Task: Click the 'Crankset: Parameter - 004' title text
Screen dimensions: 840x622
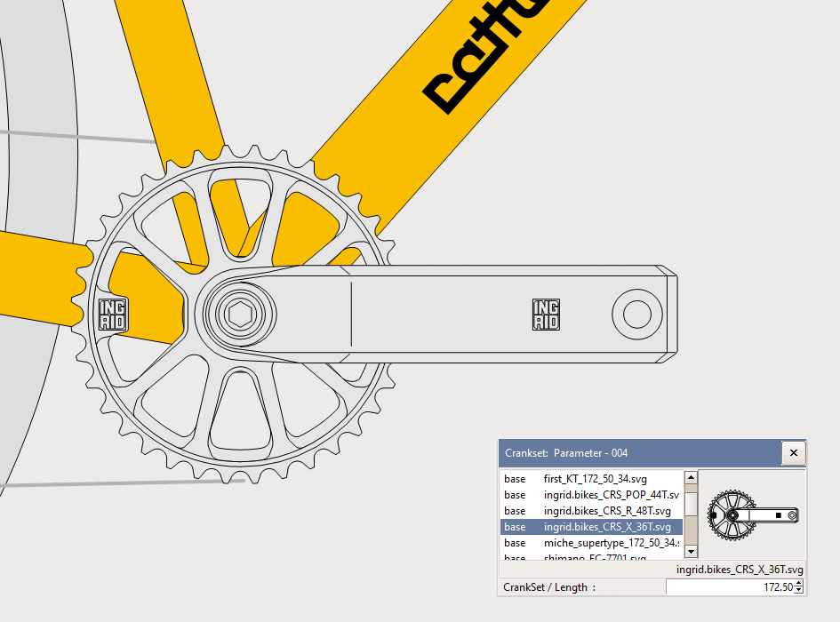Action: (566, 453)
